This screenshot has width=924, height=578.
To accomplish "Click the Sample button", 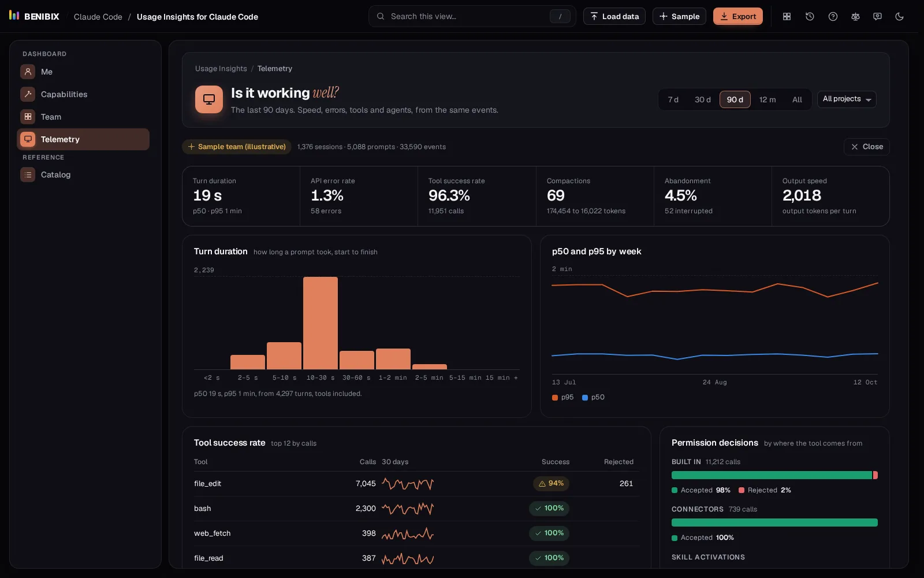I will (x=679, y=16).
